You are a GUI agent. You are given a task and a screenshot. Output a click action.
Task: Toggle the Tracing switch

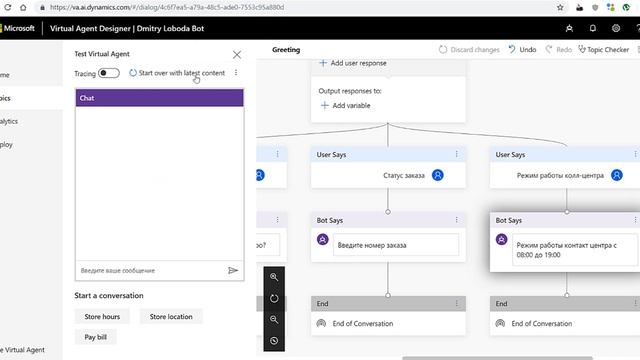coord(109,73)
